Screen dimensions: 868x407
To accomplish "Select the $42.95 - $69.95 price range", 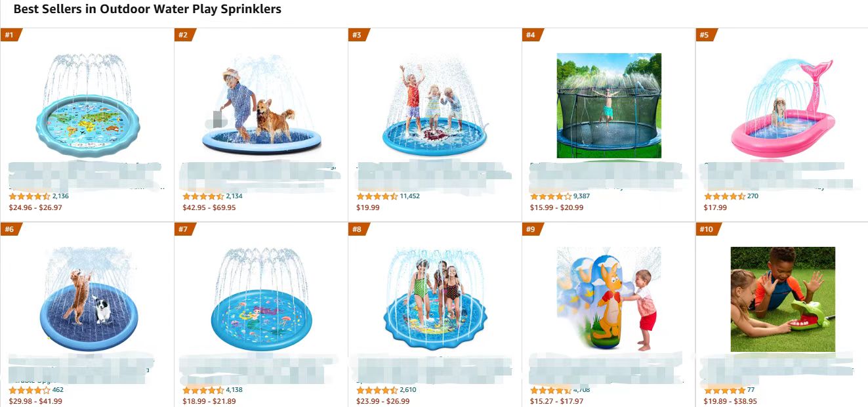I will [209, 207].
